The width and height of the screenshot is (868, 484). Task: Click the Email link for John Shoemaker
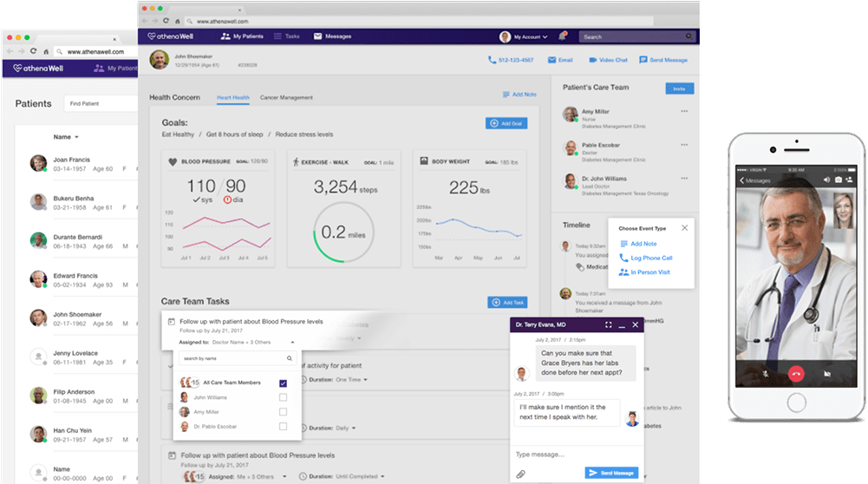coord(560,60)
